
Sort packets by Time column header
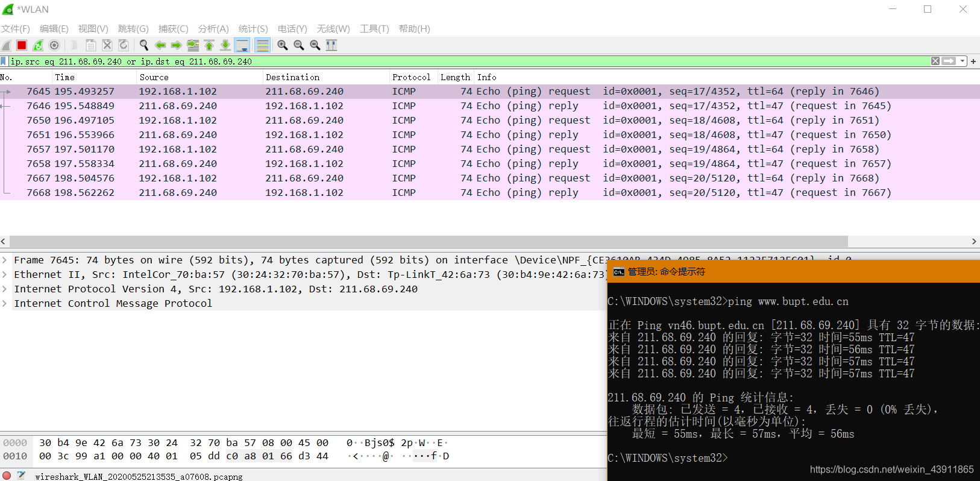click(94, 77)
